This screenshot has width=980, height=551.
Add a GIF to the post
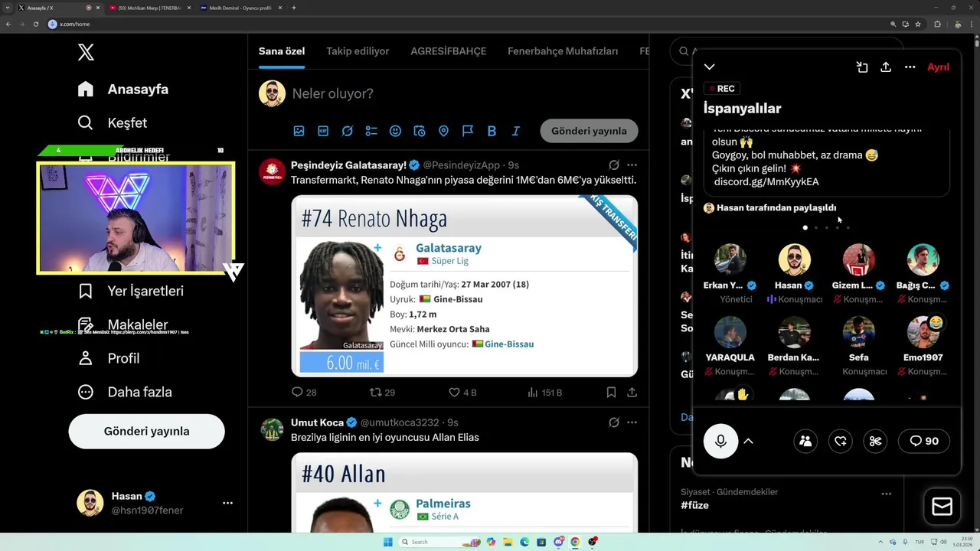323,131
